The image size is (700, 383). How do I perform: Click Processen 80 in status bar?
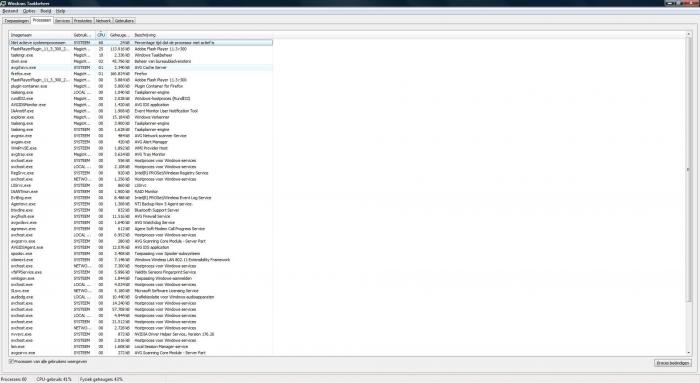(x=14, y=379)
